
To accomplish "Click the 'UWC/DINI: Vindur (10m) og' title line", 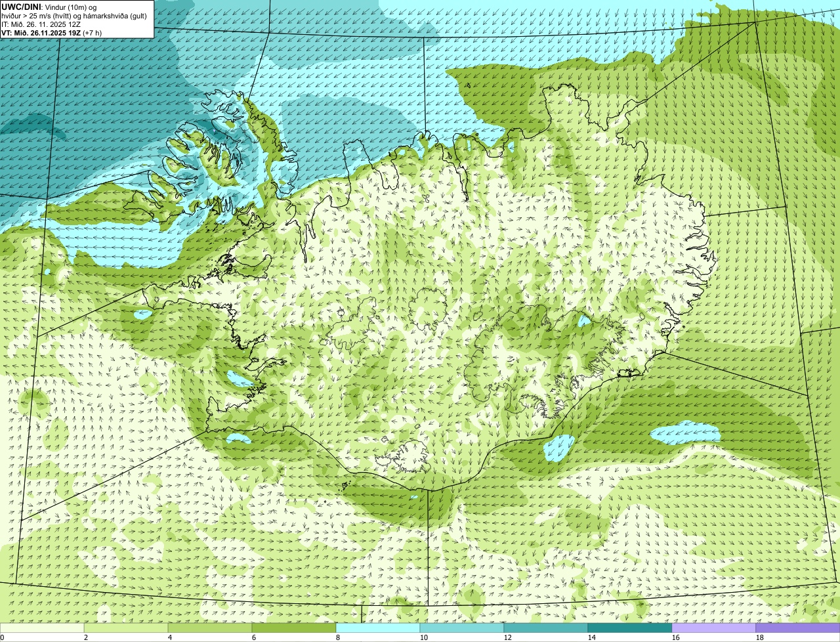I will (49, 7).
